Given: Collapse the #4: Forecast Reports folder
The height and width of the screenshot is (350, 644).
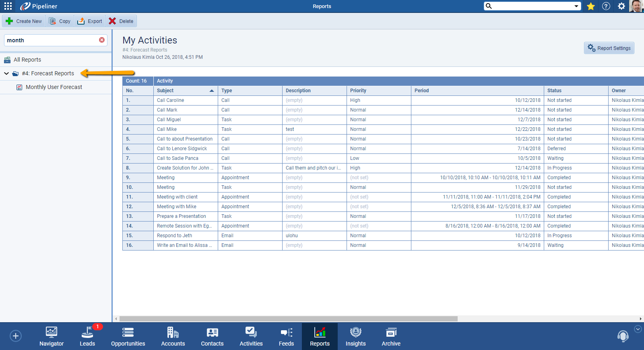Looking at the screenshot, I should tap(6, 73).
